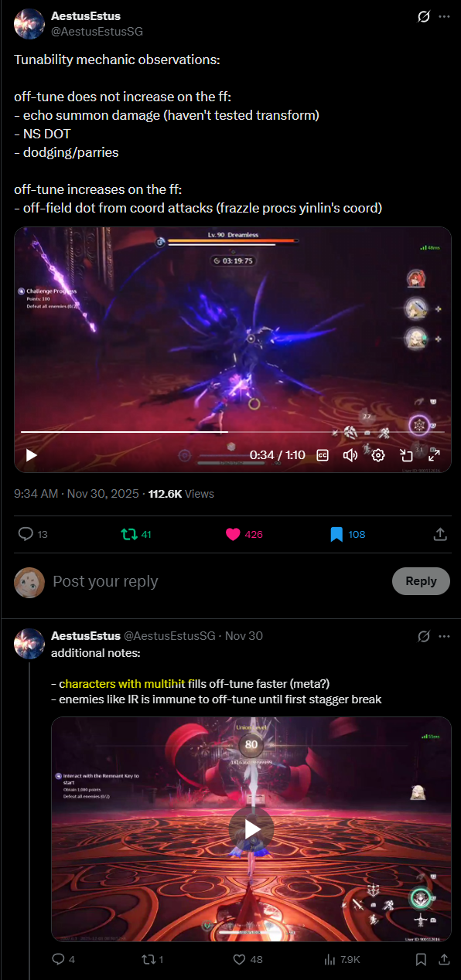Open more options menu on reply post
Viewport: 461px width, 980px height.
coord(444,636)
